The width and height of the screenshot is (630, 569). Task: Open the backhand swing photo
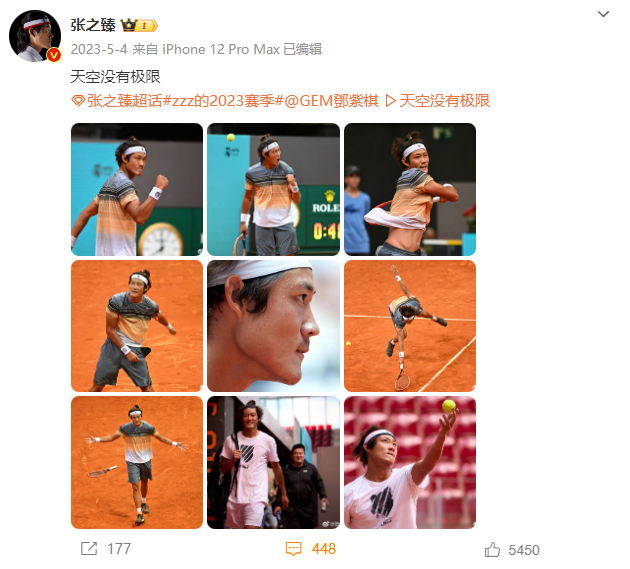pyautogui.click(x=410, y=189)
